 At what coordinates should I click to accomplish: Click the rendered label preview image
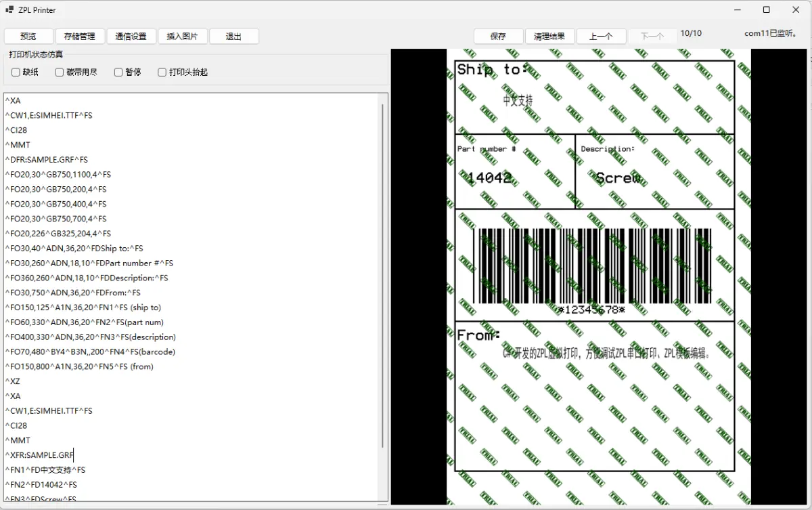[x=599, y=277]
